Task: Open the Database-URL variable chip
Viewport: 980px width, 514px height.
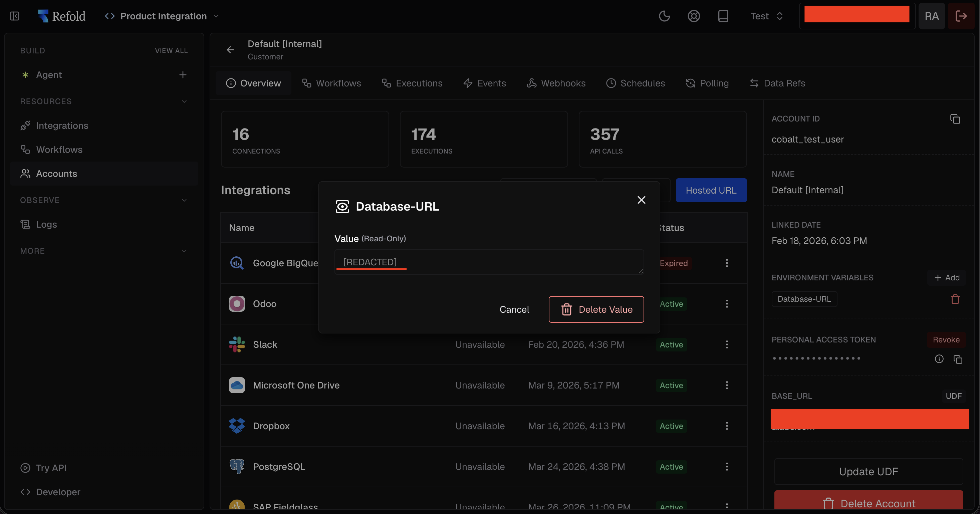Action: point(804,299)
